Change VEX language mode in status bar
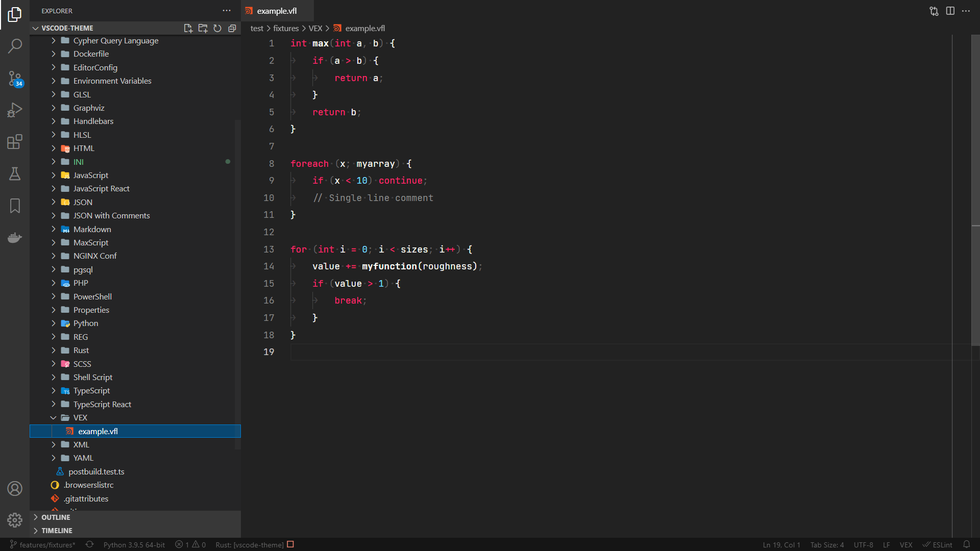The width and height of the screenshot is (980, 551). (905, 544)
